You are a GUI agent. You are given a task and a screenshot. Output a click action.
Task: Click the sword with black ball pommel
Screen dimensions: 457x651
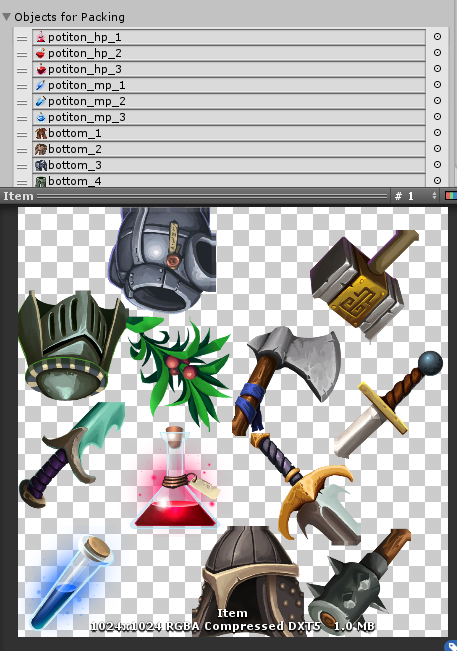click(389, 404)
